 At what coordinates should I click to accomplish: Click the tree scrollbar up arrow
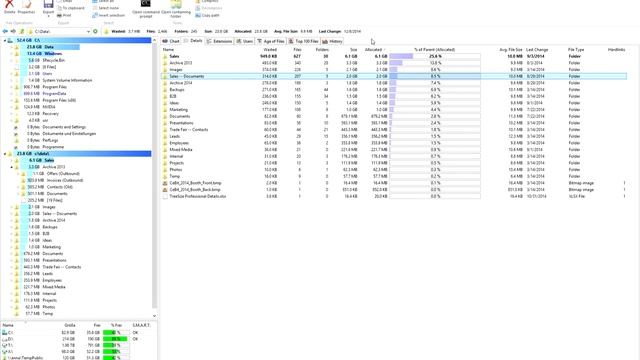pos(154,40)
